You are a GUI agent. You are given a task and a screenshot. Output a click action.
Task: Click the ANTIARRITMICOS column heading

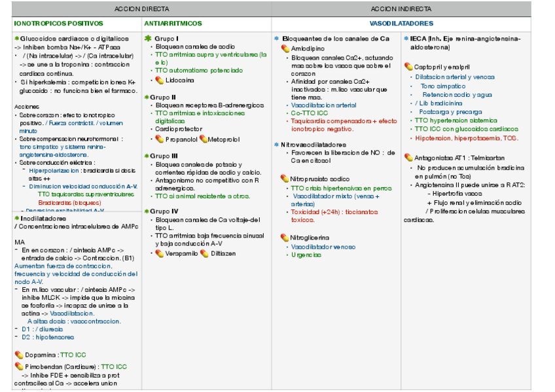[x=173, y=24]
